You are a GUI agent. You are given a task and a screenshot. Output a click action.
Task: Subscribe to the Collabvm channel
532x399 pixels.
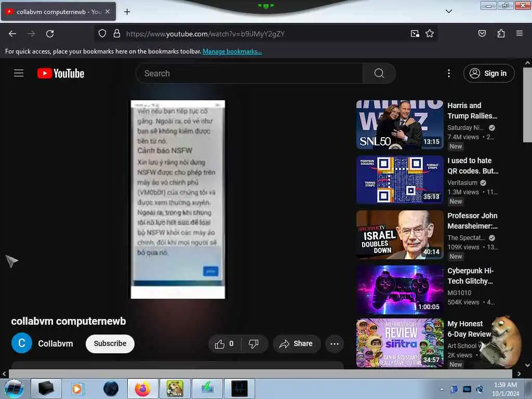110,343
